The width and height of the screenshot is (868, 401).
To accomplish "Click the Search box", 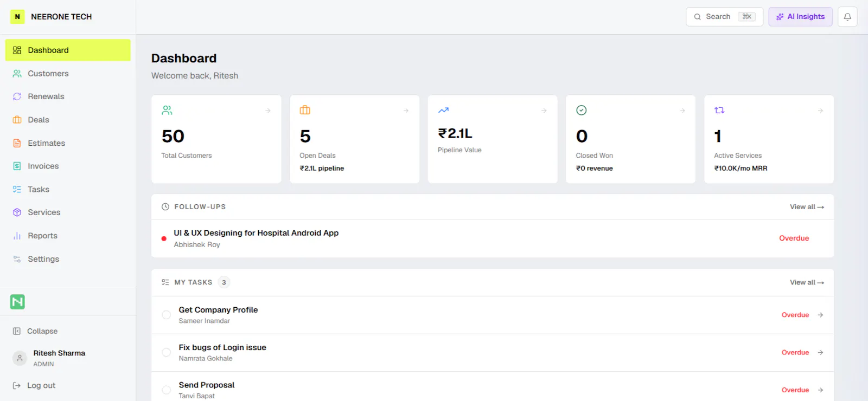I will [724, 17].
